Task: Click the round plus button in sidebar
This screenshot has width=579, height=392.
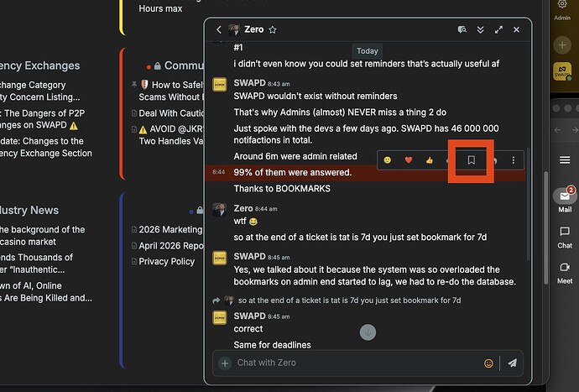Action: click(x=562, y=45)
